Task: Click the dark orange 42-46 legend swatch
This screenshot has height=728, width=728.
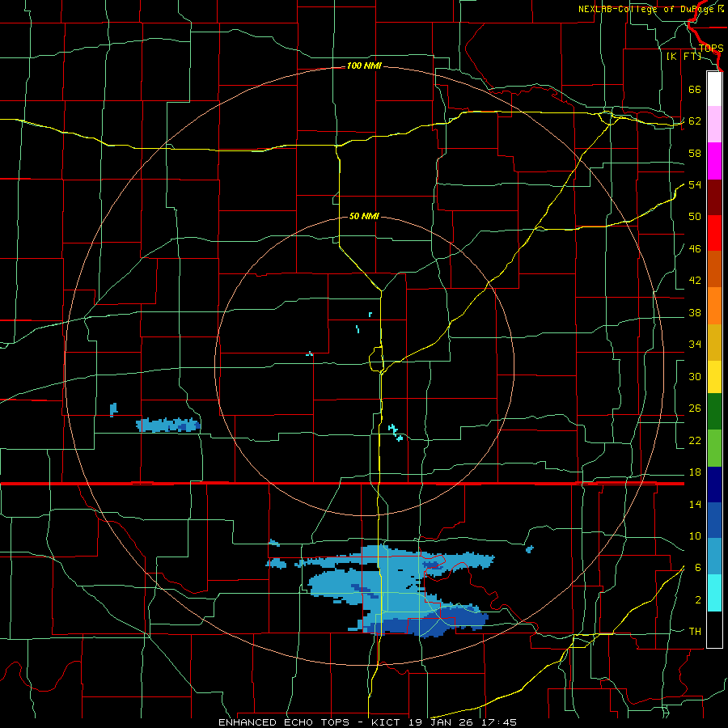Action: point(714,269)
